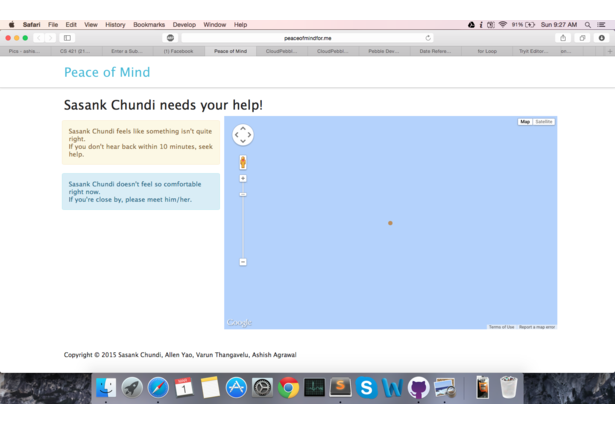The image size is (615, 424).
Task: Open Notes icon in Dock
Action: 210,388
